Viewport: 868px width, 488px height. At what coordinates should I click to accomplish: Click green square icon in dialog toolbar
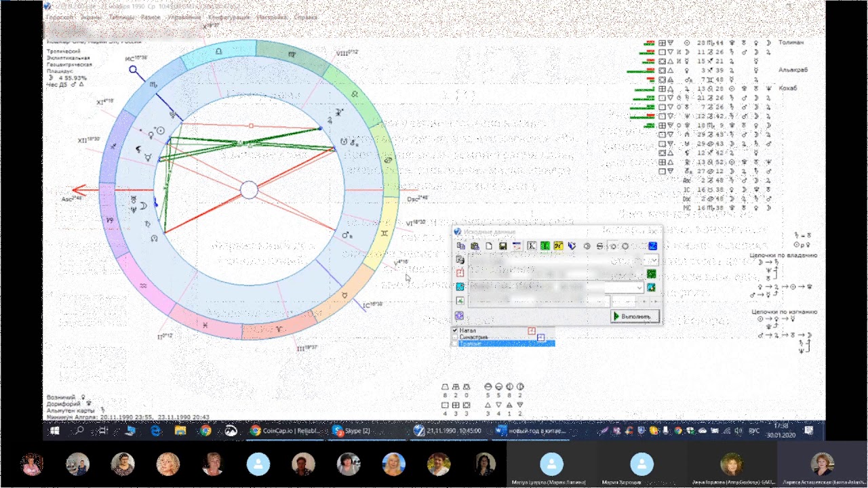point(545,246)
